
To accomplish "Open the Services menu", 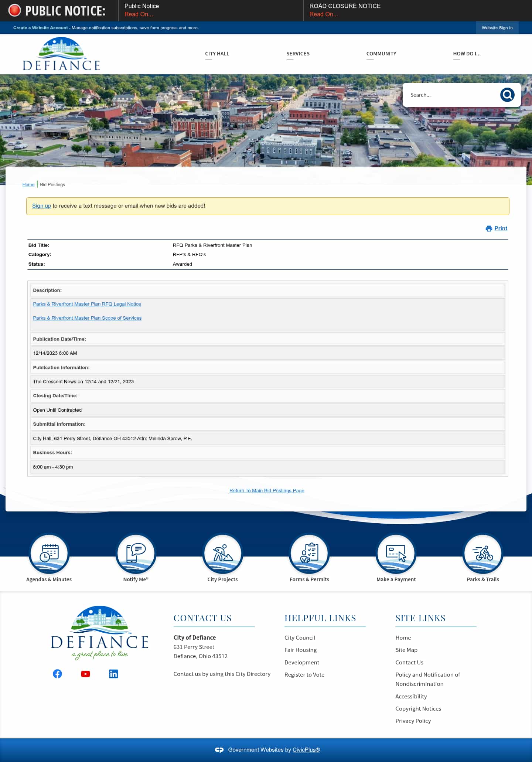I will coord(298,54).
